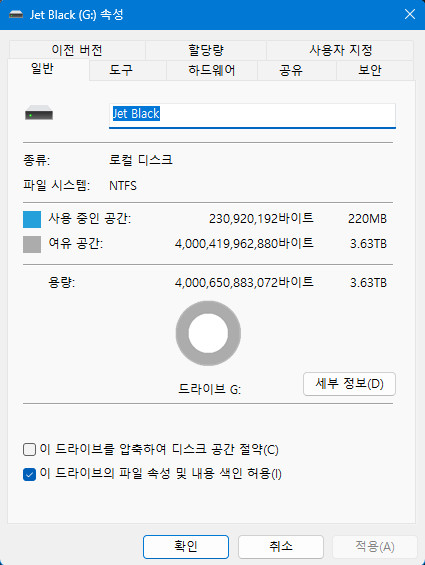Click the NTFS file system value
The width and height of the screenshot is (425, 565).
(x=123, y=186)
